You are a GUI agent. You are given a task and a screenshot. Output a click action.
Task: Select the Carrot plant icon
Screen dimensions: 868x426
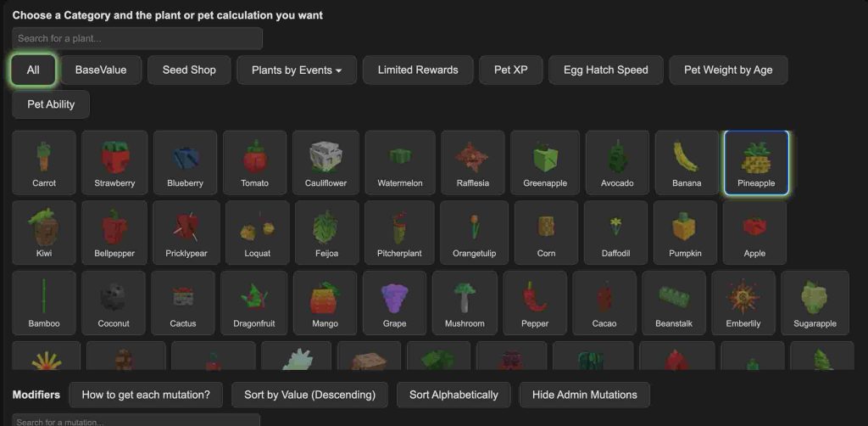click(x=44, y=163)
